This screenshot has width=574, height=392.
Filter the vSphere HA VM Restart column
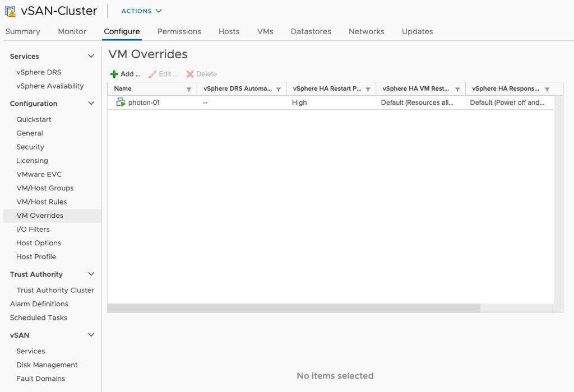[457, 89]
